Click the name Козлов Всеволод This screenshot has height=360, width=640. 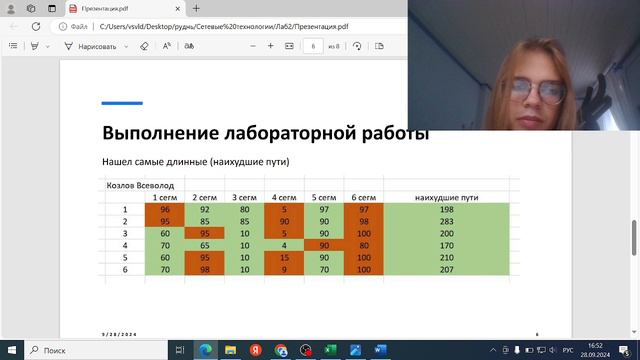click(x=140, y=185)
